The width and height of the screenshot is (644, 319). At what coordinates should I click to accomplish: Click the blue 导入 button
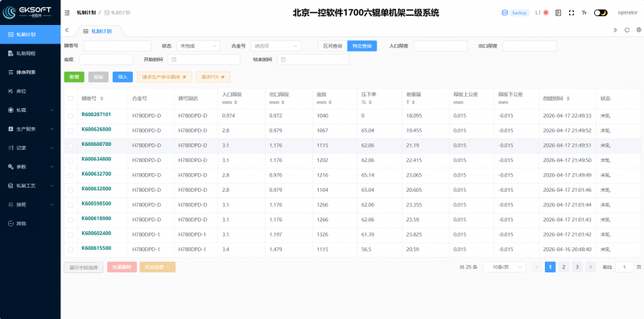click(x=123, y=77)
